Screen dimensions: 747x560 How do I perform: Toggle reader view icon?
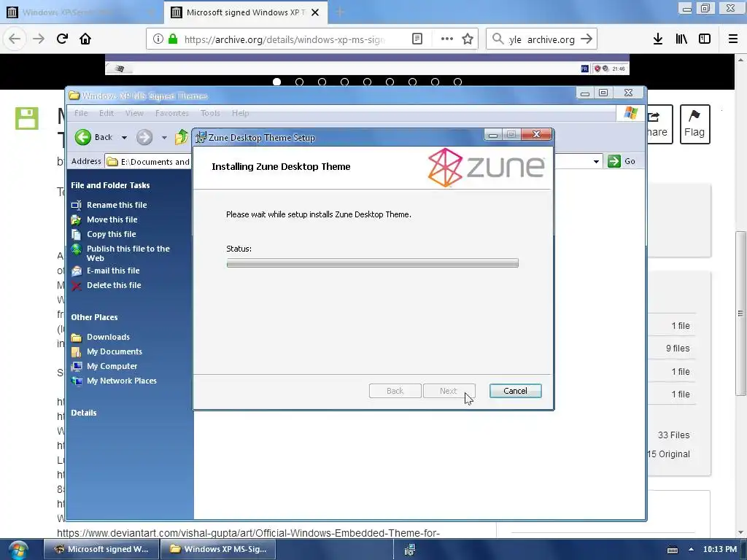[417, 39]
